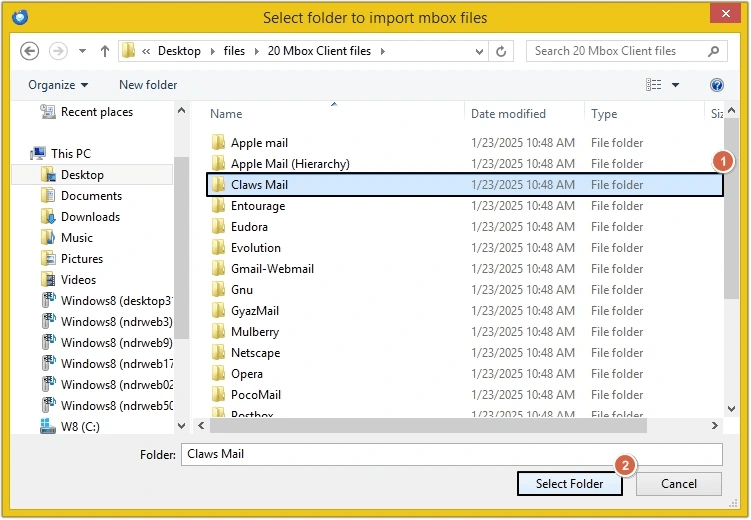
Task: Open Pictures in navigation pane
Action: pyautogui.click(x=72, y=259)
